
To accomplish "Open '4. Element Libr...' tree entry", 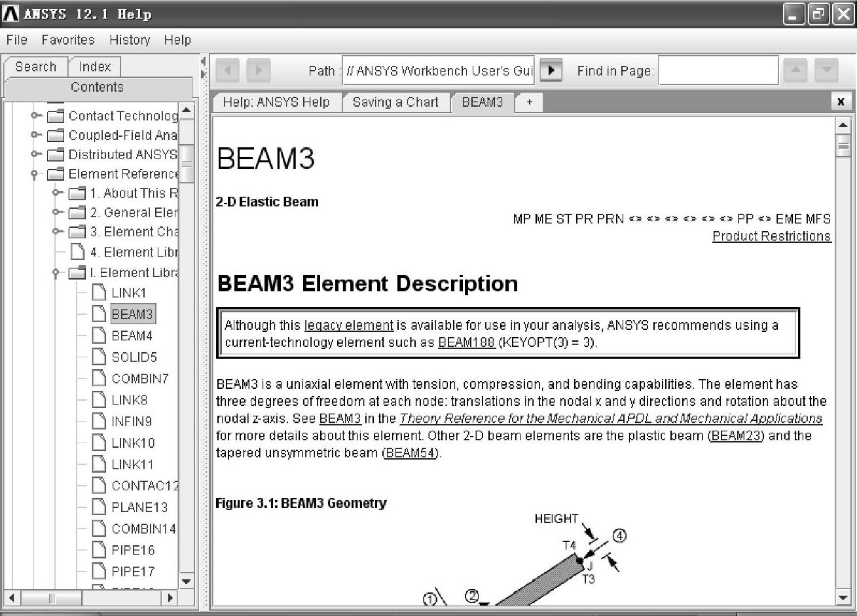I will pyautogui.click(x=133, y=252).
